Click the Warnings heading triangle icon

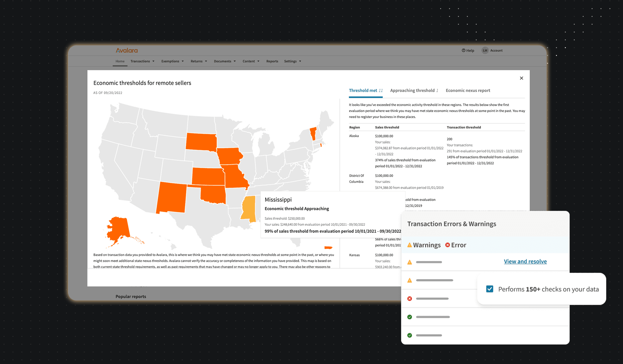(x=410, y=245)
